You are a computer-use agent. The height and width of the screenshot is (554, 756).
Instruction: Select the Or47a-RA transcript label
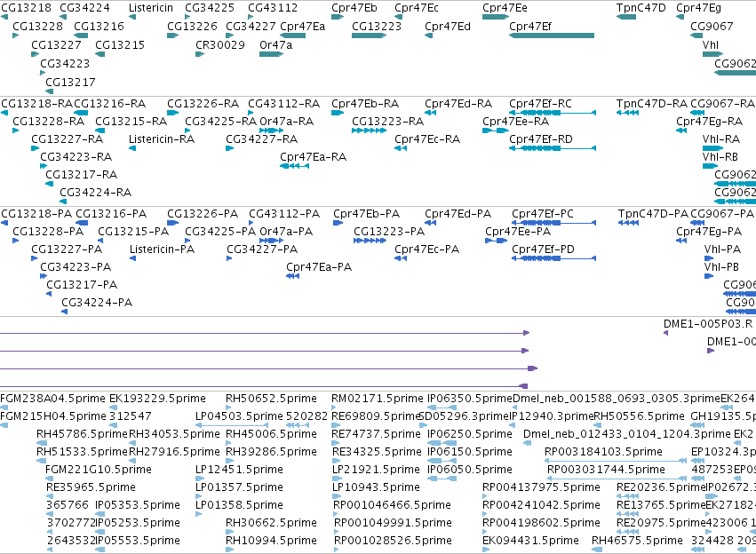click(286, 122)
